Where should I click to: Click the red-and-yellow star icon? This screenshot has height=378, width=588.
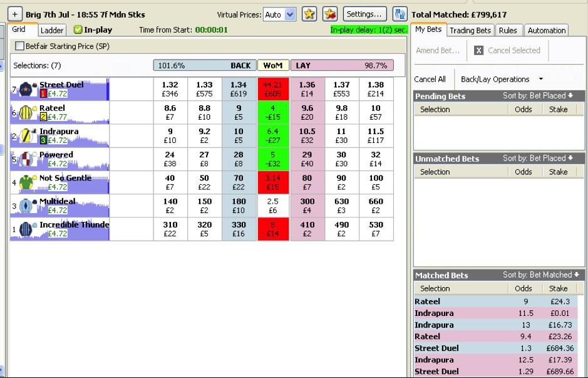click(329, 14)
